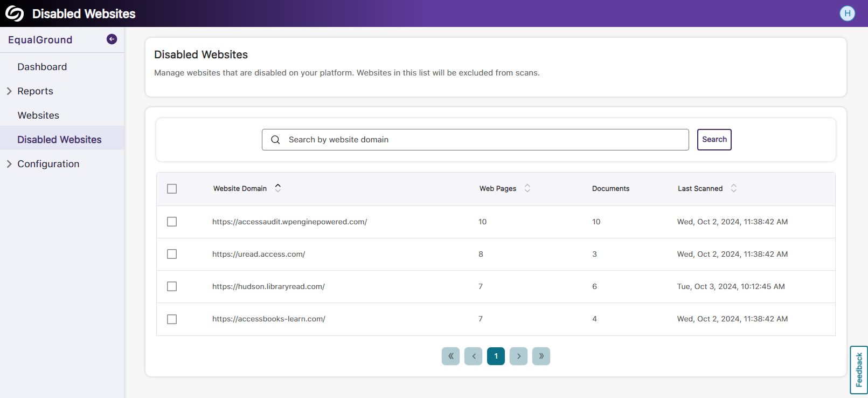Open Dashboard from the sidebar
Viewport: 868px width, 398px height.
click(42, 67)
